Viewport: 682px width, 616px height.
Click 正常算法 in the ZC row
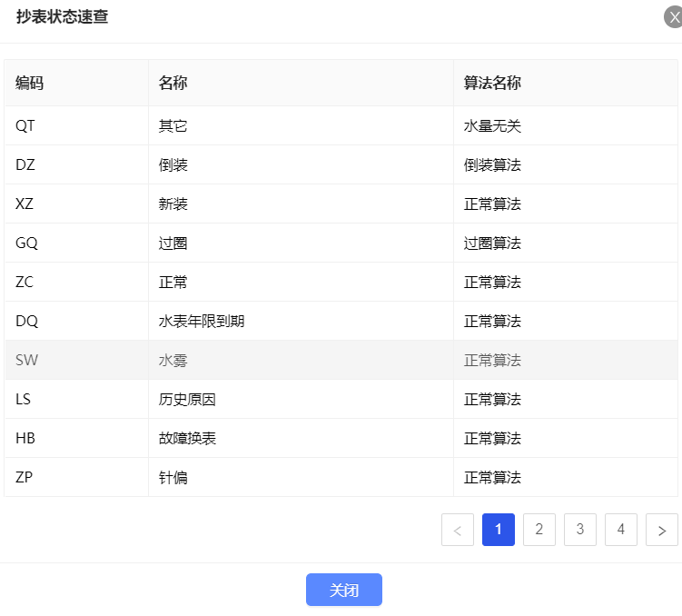click(566, 282)
